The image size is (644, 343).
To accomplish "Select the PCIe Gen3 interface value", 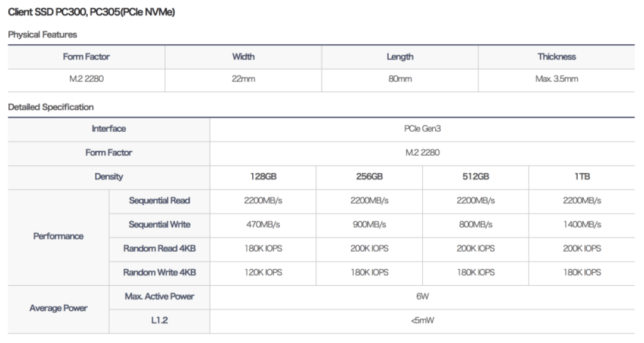I will (422, 129).
